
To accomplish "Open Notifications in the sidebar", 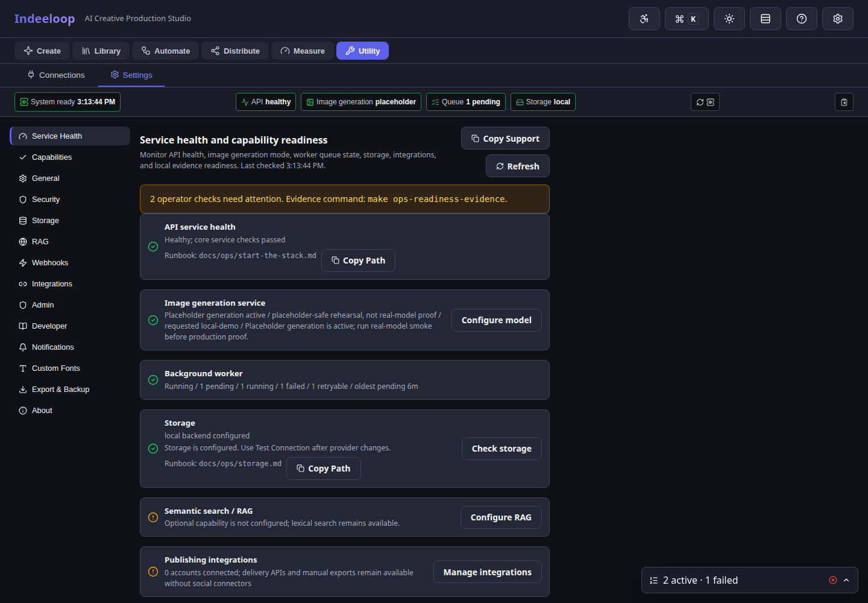I will pos(70,347).
